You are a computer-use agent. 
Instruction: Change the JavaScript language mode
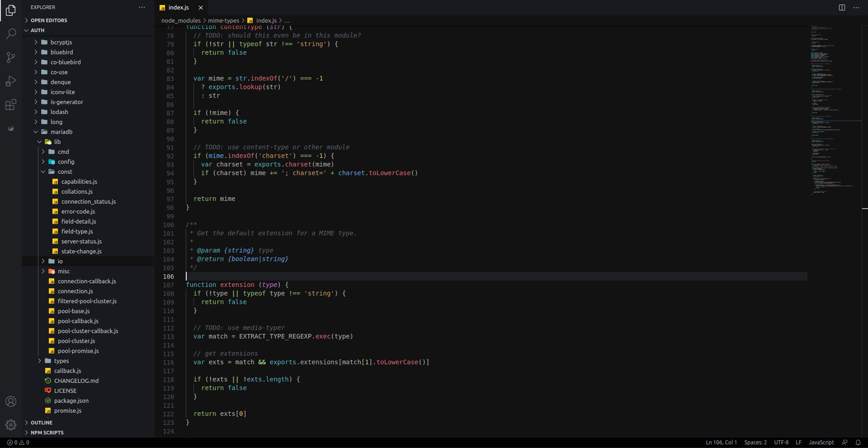(x=821, y=443)
